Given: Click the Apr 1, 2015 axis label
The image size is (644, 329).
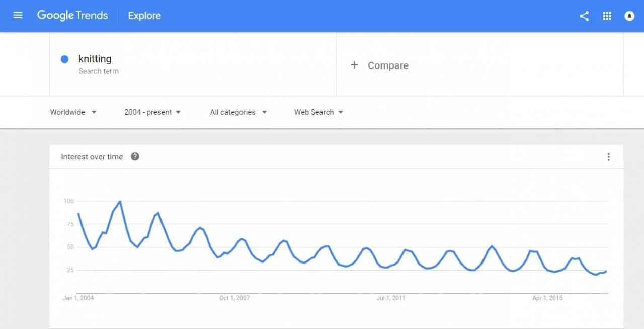Looking at the screenshot, I should click(547, 298).
